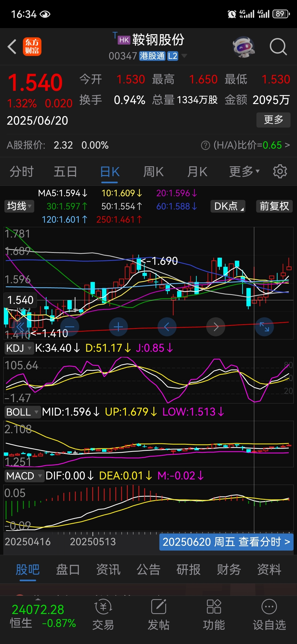
Task: Tap the battery 89 indicator
Action: pos(281,14)
